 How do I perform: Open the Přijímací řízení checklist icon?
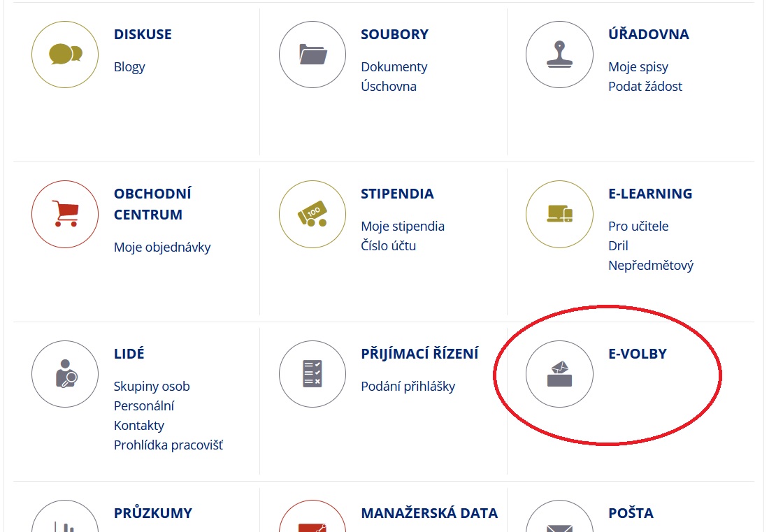312,374
